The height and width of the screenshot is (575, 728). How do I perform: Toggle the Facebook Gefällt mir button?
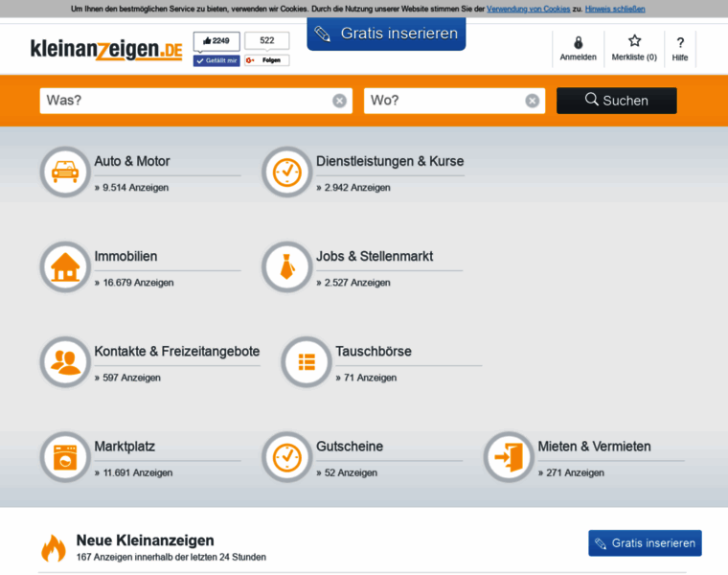tap(216, 60)
